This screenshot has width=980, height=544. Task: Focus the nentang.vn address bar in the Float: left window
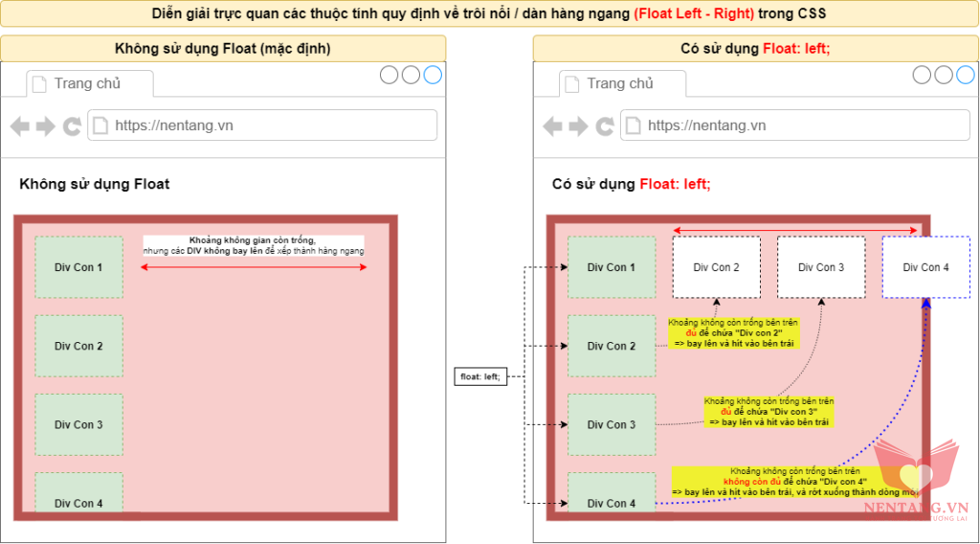794,125
